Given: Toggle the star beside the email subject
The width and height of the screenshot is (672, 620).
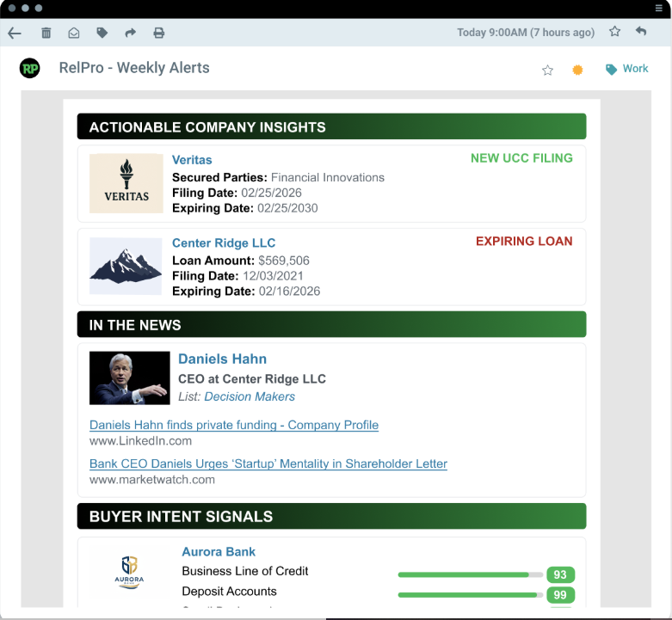Looking at the screenshot, I should click(547, 70).
